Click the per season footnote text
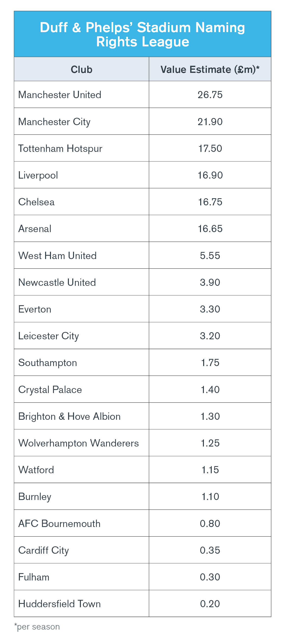Image resolution: width=286 pixels, height=644 pixels. point(37,627)
